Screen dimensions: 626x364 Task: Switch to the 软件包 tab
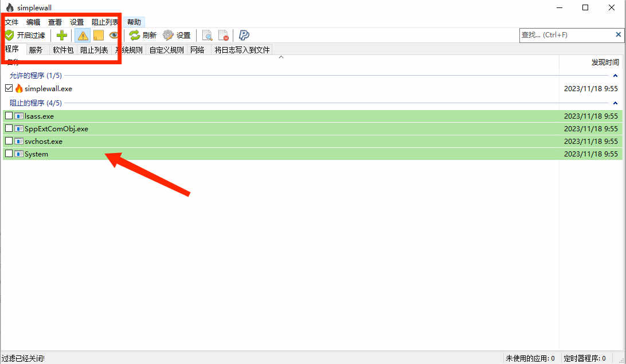click(63, 50)
